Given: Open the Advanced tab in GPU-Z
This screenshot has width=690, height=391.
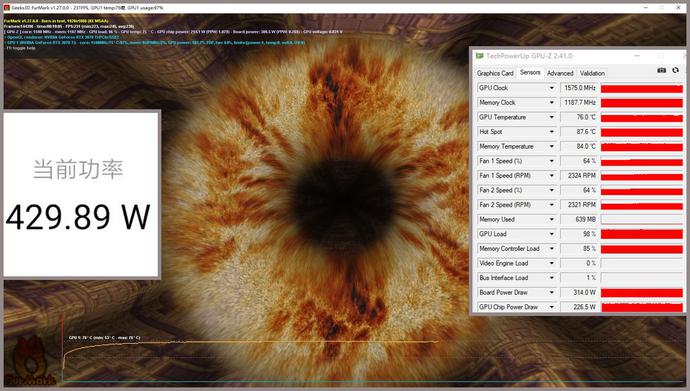Looking at the screenshot, I should (x=560, y=73).
